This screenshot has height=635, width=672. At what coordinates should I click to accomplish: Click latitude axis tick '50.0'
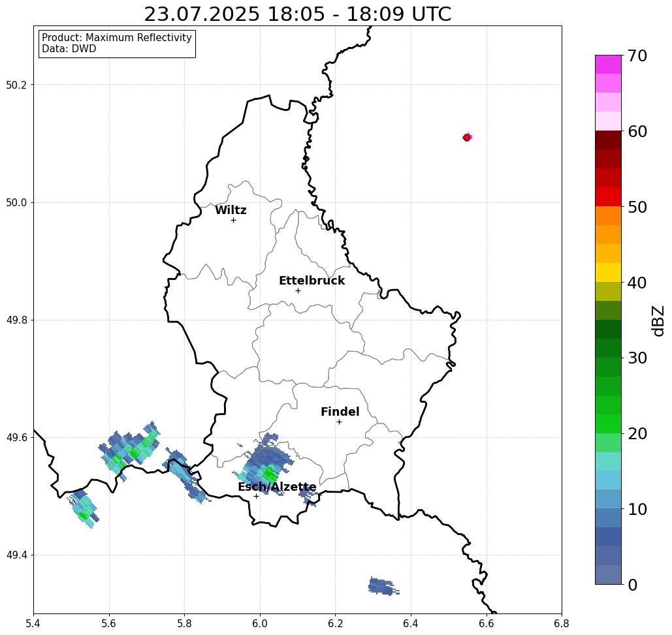point(16,202)
